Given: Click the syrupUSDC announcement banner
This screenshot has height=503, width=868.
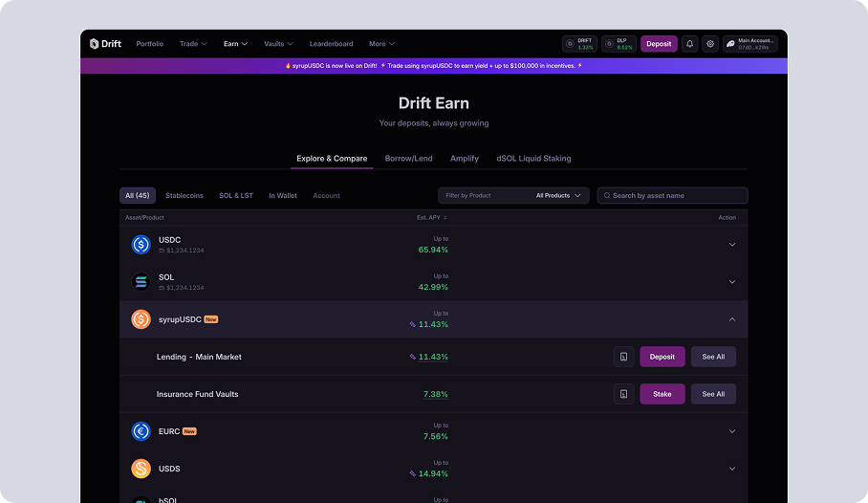Looking at the screenshot, I should (433, 65).
